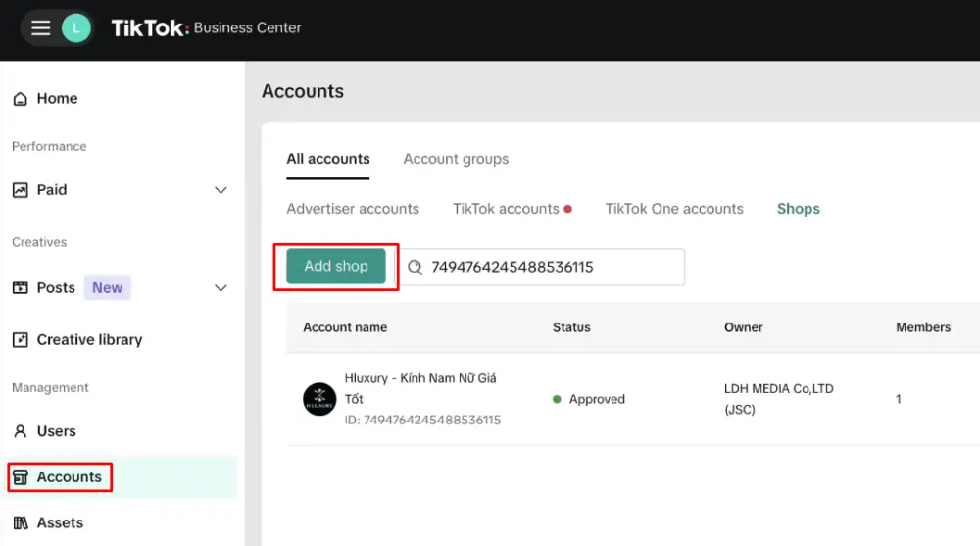Open the hamburger navigation menu
The height and width of the screenshot is (546, 980).
point(40,28)
